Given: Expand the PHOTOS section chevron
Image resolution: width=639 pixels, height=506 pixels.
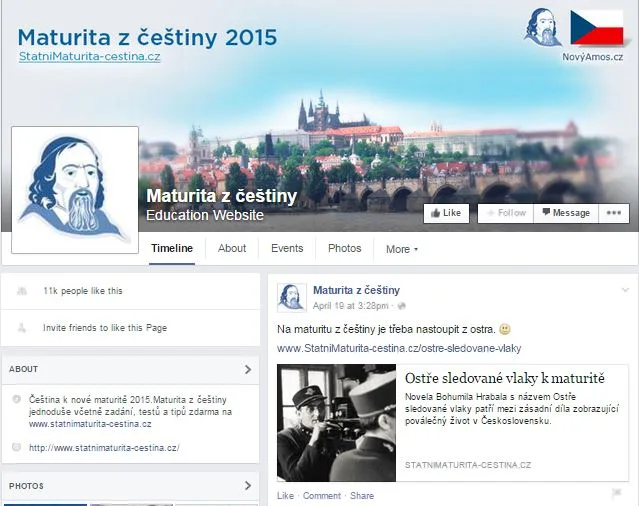Looking at the screenshot, I should point(248,486).
